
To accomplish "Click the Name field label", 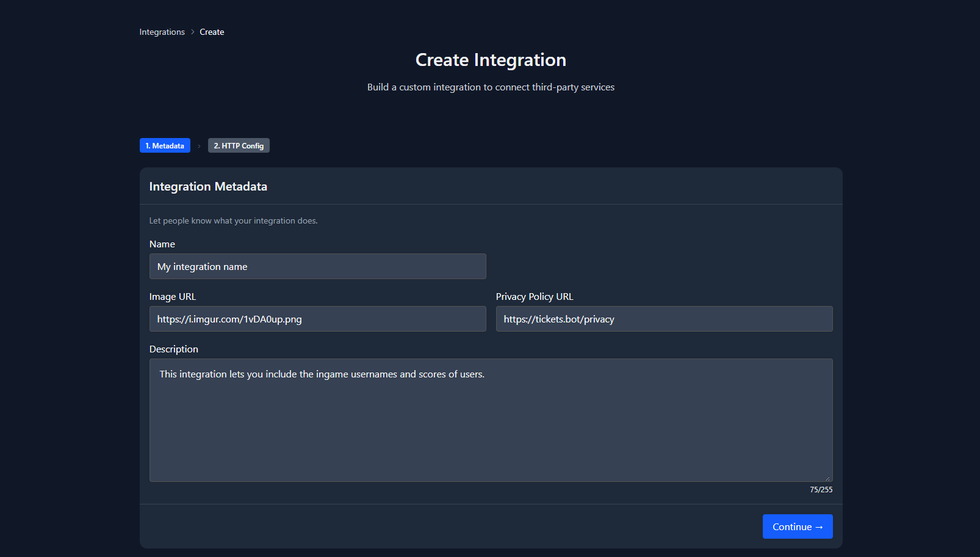I will click(162, 244).
